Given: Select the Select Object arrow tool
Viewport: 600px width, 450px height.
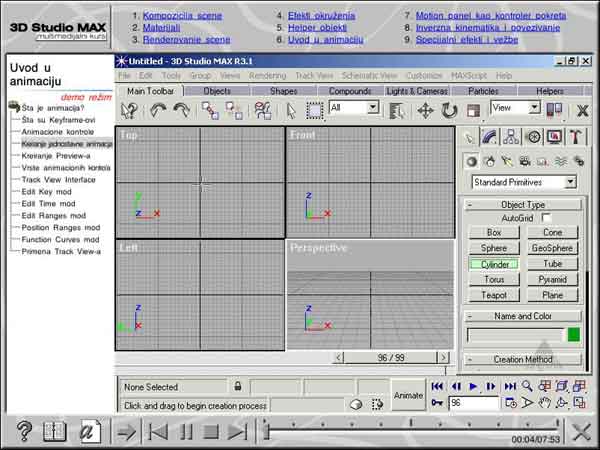Looking at the screenshot, I should 291,111.
